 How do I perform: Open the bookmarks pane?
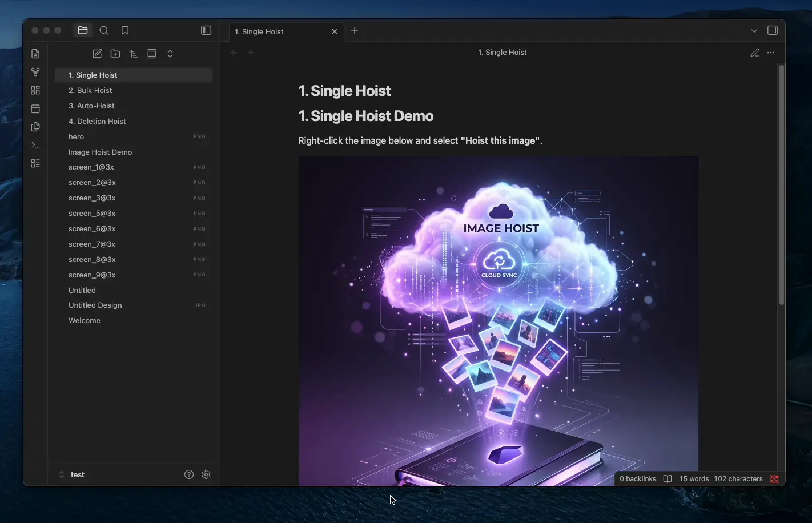(125, 30)
